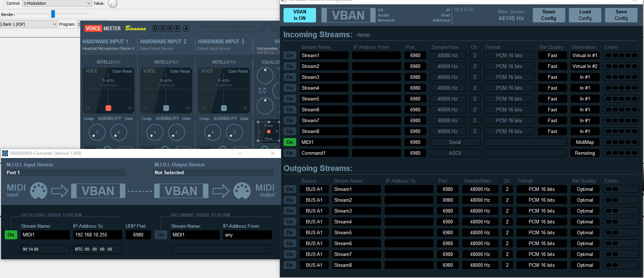Image resolution: width=644 pixels, height=278 pixels.
Task: Click Select Input Device for Hardware Input 3
Action: (x=214, y=48)
